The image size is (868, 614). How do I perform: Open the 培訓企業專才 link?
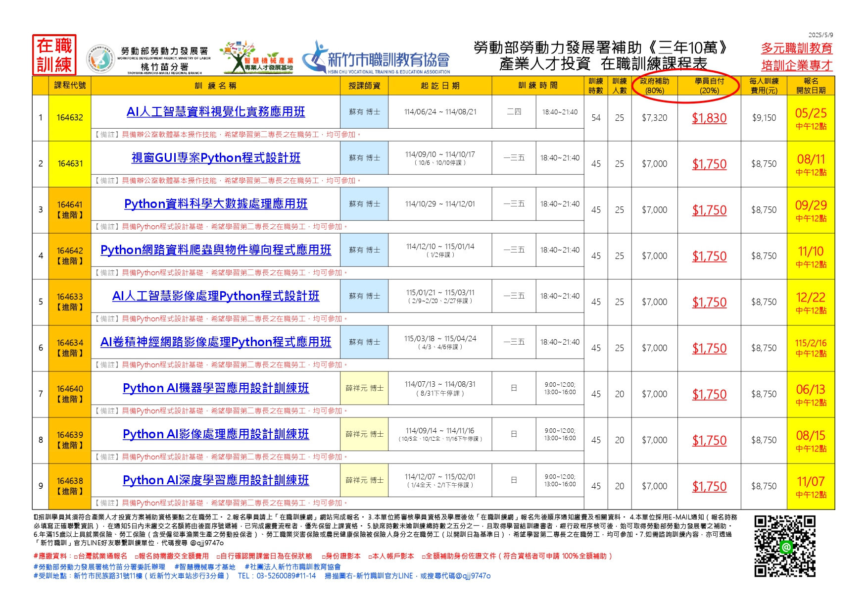[797, 65]
